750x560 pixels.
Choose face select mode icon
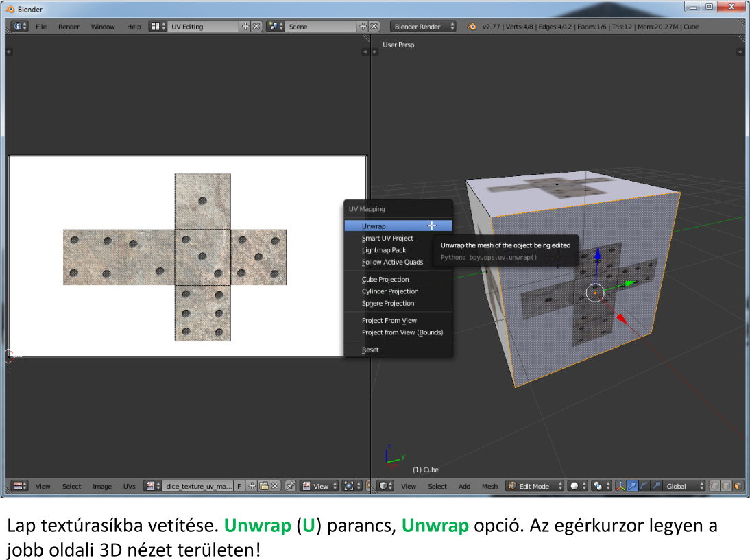pos(738,486)
